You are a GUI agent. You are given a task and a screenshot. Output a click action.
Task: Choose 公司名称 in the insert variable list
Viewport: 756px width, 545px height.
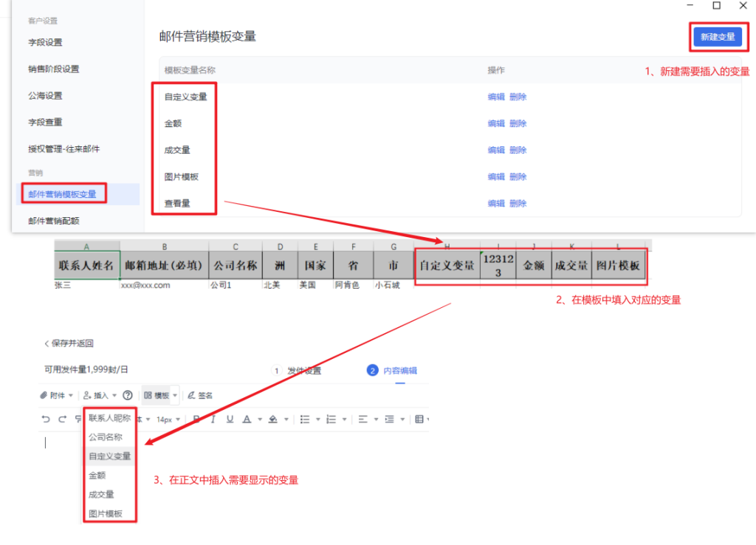(x=106, y=437)
